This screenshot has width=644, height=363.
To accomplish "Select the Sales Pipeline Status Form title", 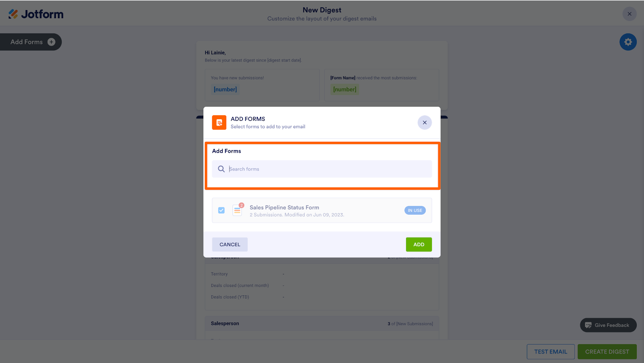I will [x=284, y=207].
